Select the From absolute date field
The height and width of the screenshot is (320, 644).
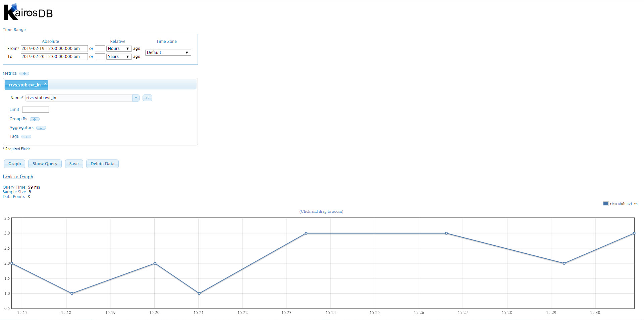click(54, 48)
